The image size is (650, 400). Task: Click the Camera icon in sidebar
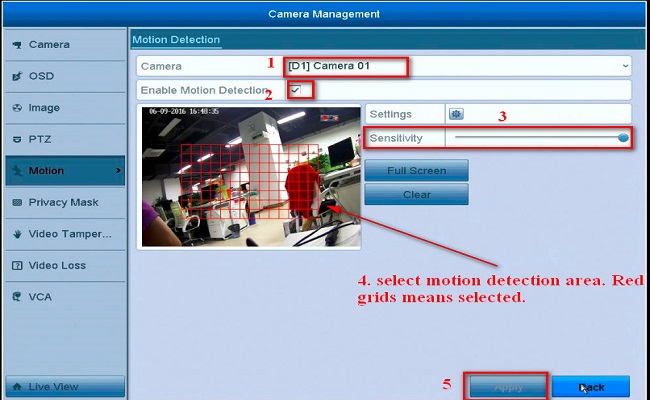pyautogui.click(x=17, y=45)
